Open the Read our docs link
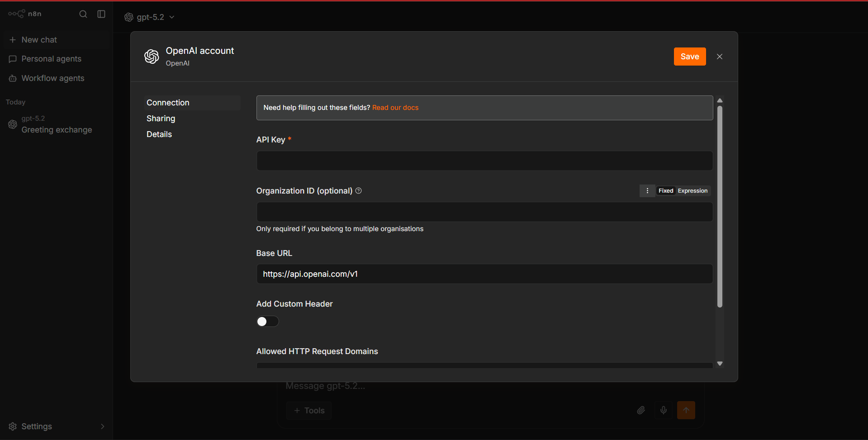The height and width of the screenshot is (440, 868). [395, 108]
